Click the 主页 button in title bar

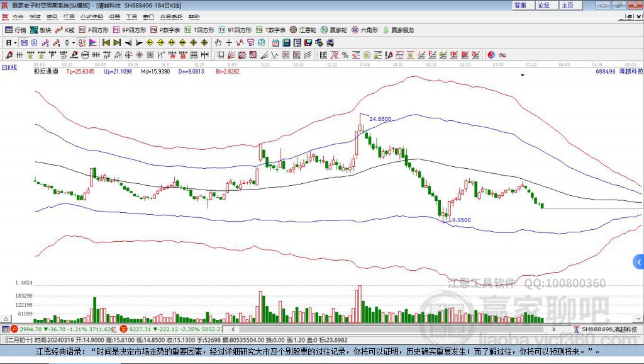(571, 5)
